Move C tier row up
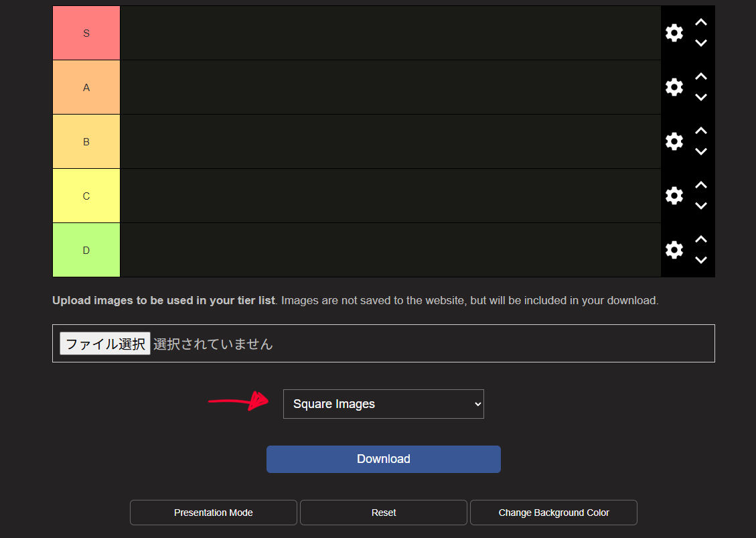The width and height of the screenshot is (756, 538). coord(700,186)
